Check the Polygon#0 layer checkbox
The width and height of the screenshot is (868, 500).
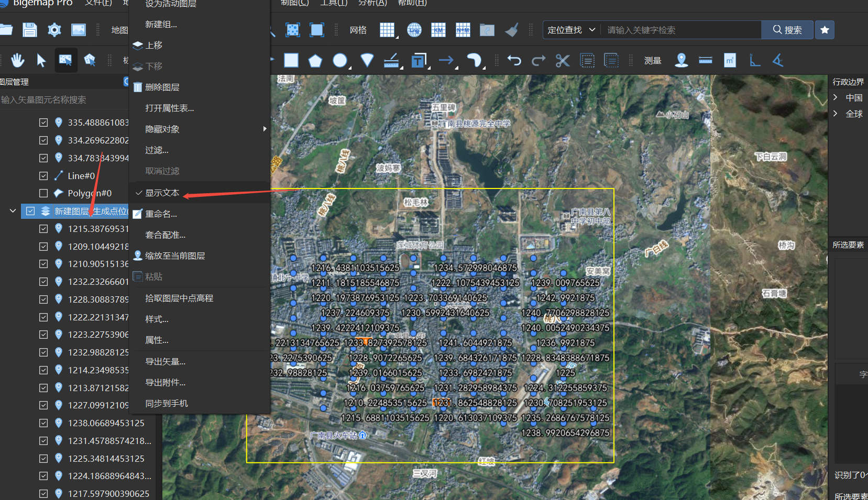coord(43,193)
